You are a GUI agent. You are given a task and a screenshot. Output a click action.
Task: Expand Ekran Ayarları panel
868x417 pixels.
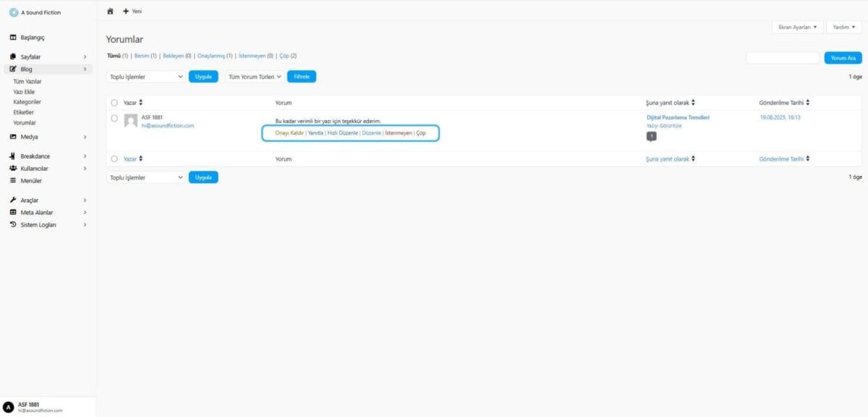(796, 27)
